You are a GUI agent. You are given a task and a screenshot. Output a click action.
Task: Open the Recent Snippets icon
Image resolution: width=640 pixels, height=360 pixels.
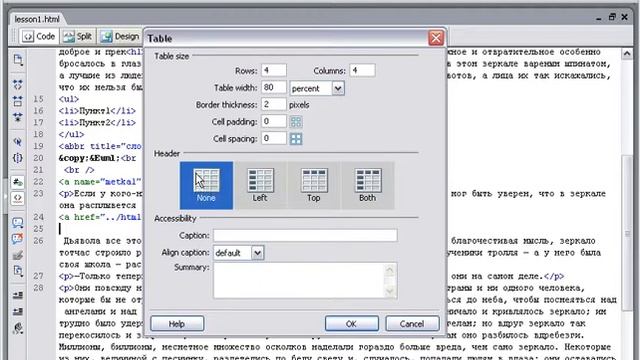pos(18,271)
